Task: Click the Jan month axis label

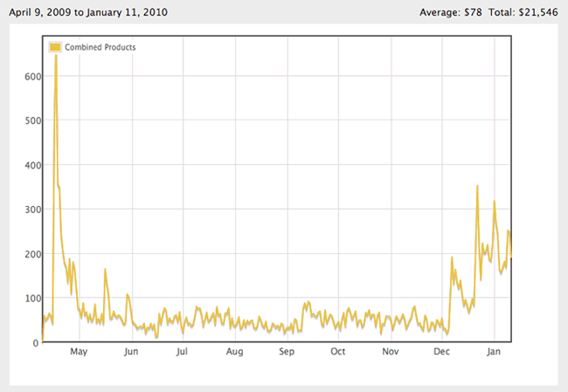Action: [x=494, y=352]
